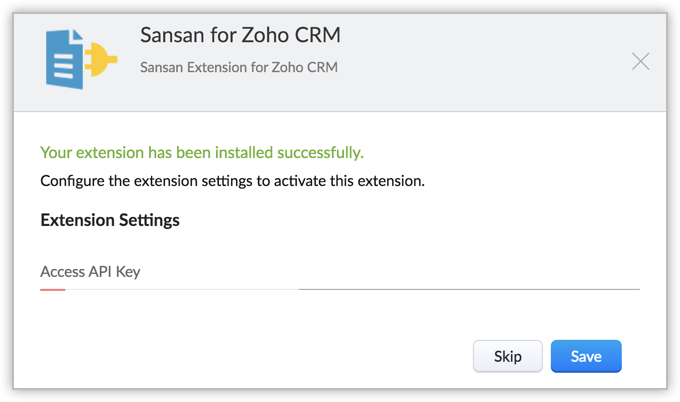This screenshot has width=680, height=402.
Task: Click the "Sansan for Zoho CRM" title
Action: (240, 36)
